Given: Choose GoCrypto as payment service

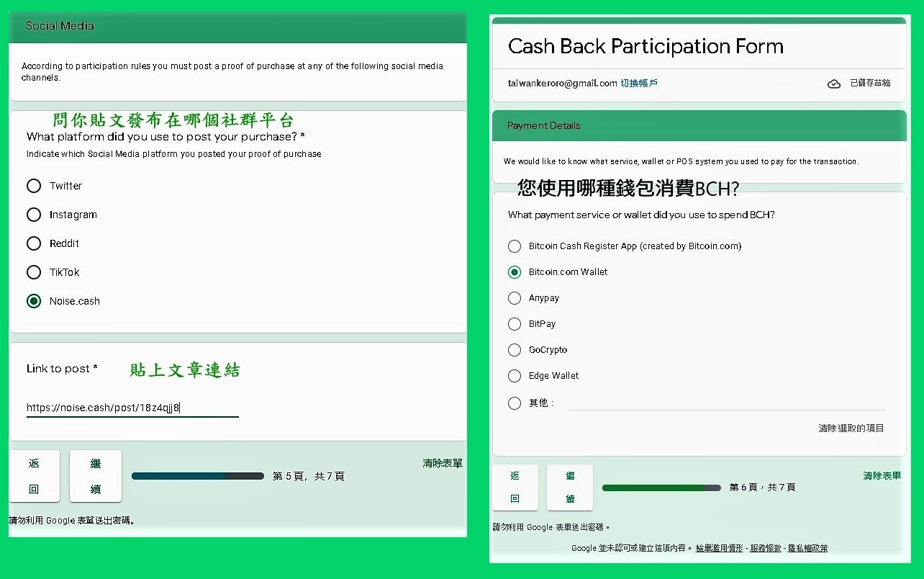Looking at the screenshot, I should (515, 350).
